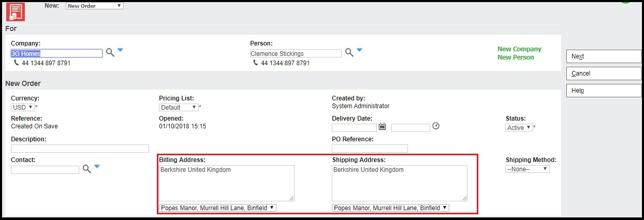Screen dimensions: 644x220
Task: Open the Delivery Date calendar picker
Action: click(x=383, y=126)
